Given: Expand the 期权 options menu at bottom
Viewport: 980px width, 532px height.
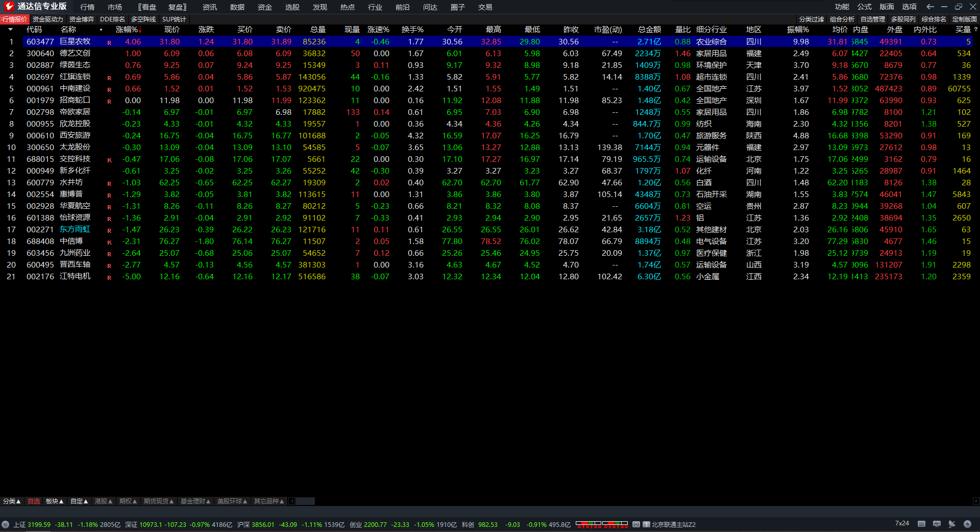Looking at the screenshot, I should (x=128, y=501).
